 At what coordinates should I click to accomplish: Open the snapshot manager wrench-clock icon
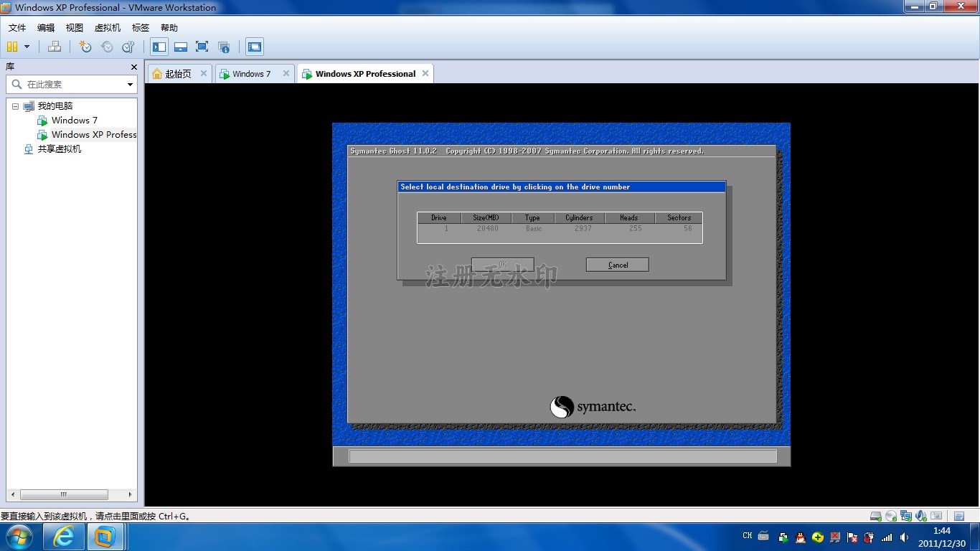[128, 47]
